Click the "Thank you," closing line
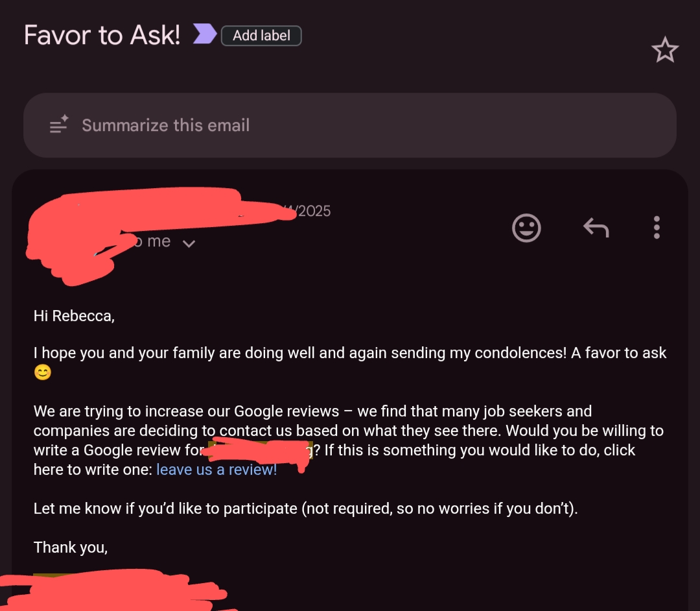Image resolution: width=700 pixels, height=611 pixels. coord(71,547)
